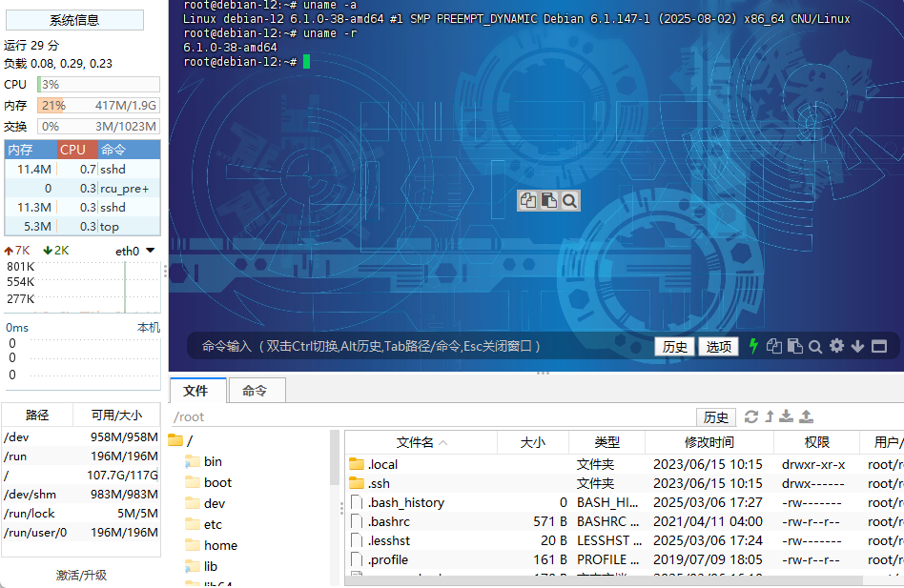Click the /run/lock path row
Viewport: 904px width, 588px height.
[81, 513]
